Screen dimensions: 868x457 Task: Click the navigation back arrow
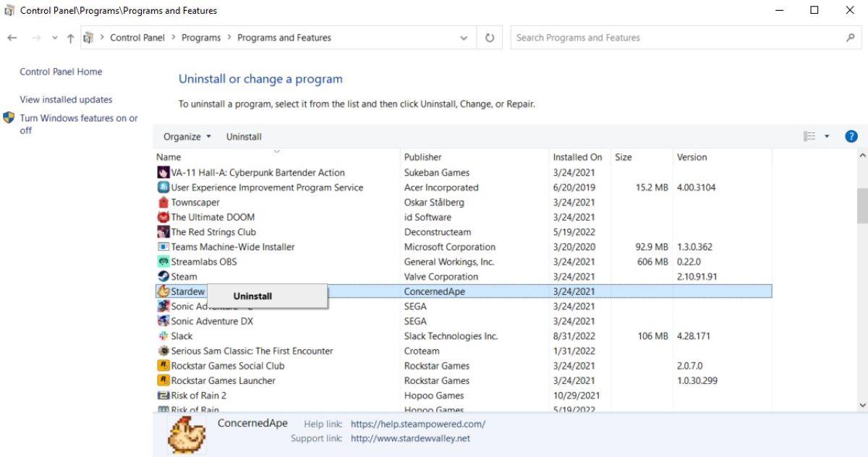click(12, 37)
